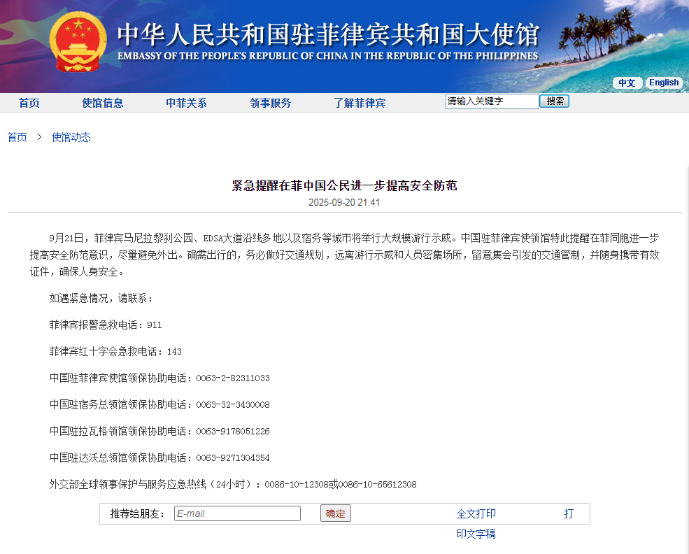Image resolution: width=689 pixels, height=554 pixels.
Task: Click the 全文打印 print link
Action: [476, 514]
